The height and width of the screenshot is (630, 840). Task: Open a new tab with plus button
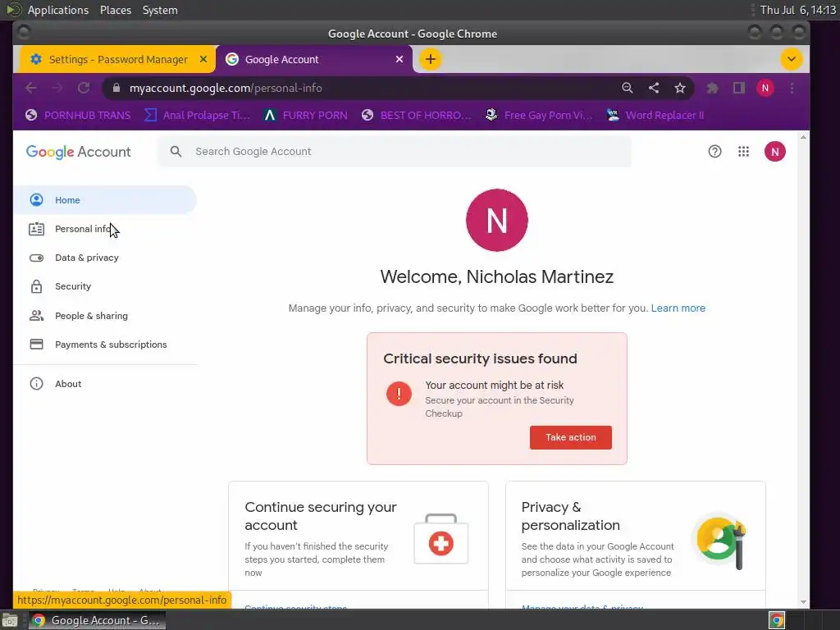[430, 59]
